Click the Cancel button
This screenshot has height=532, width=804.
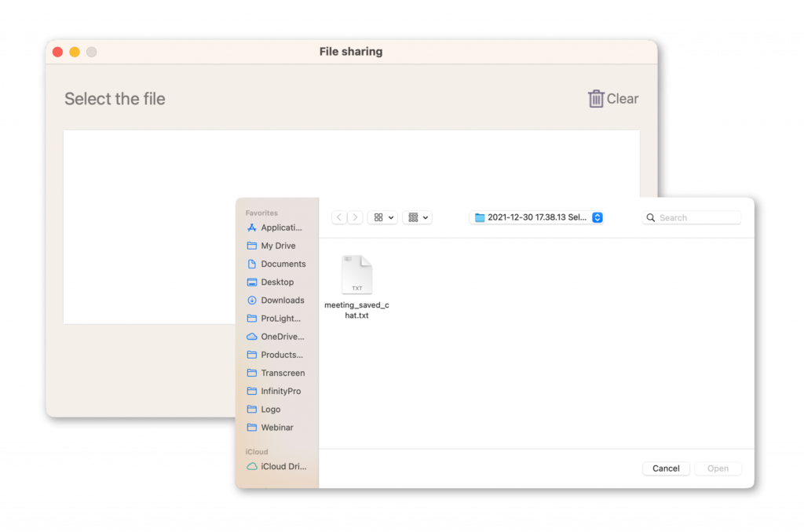pyautogui.click(x=666, y=468)
